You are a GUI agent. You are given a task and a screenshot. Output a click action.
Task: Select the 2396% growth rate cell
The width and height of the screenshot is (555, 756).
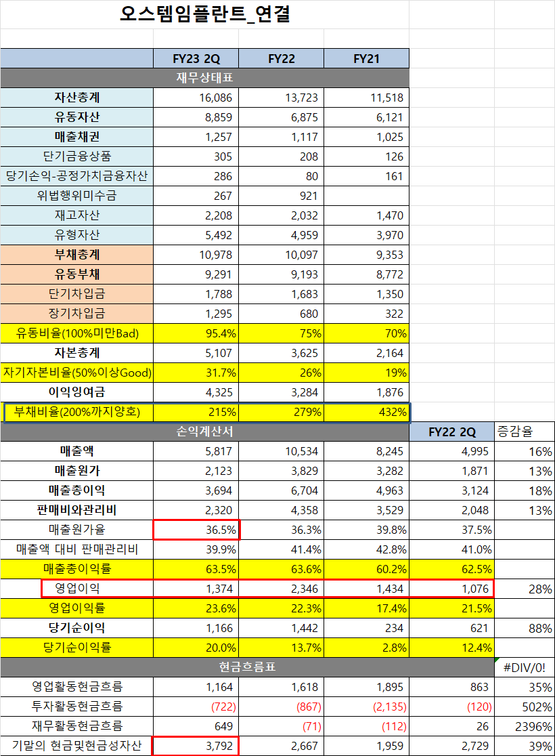[x=525, y=726]
